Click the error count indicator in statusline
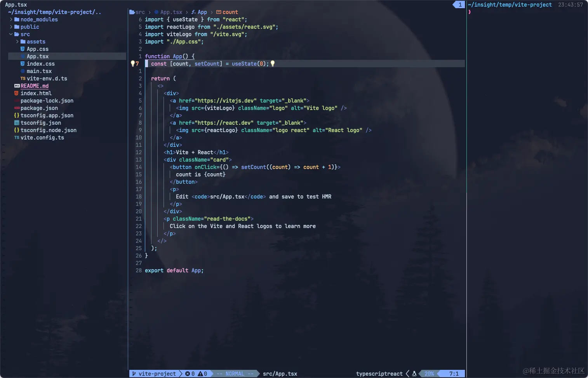 [x=190, y=374]
